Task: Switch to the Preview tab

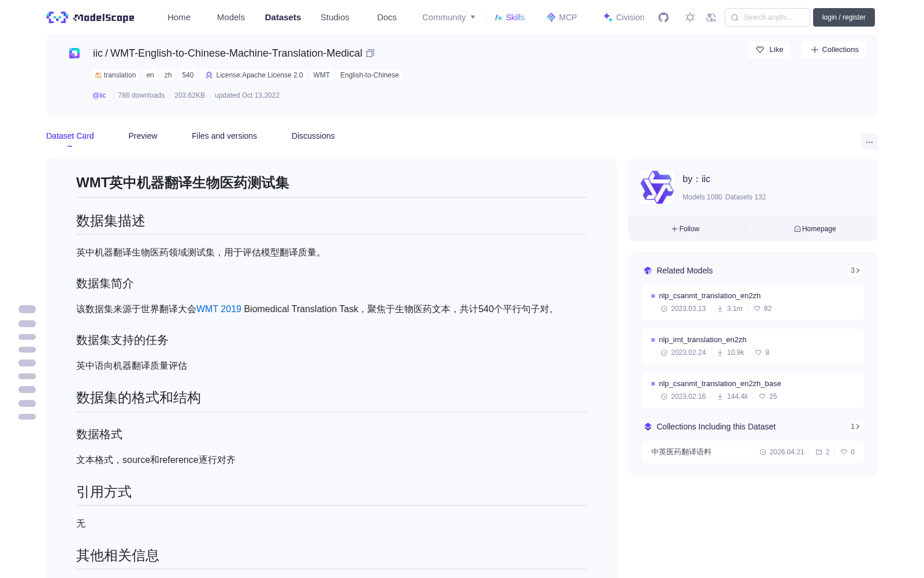Action: tap(143, 136)
